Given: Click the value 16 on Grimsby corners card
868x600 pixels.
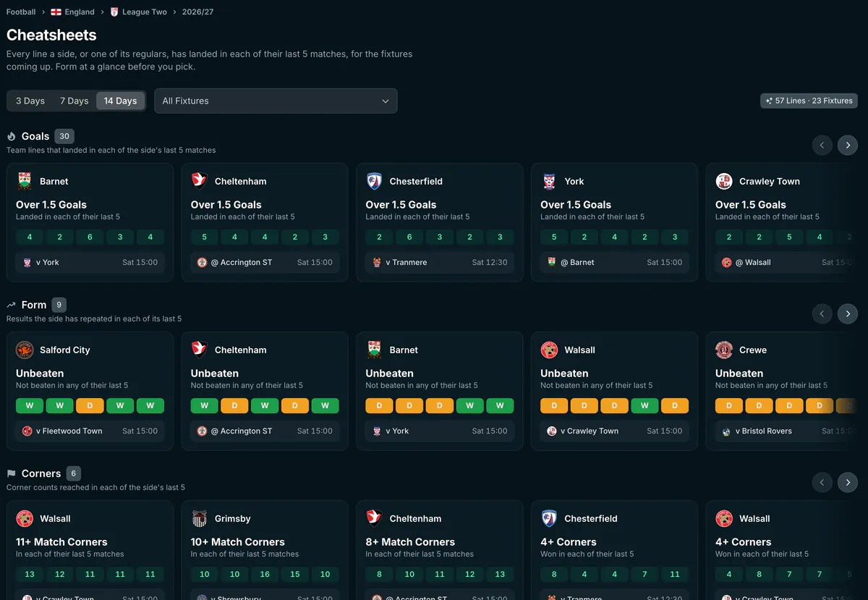Looking at the screenshot, I should (x=265, y=574).
